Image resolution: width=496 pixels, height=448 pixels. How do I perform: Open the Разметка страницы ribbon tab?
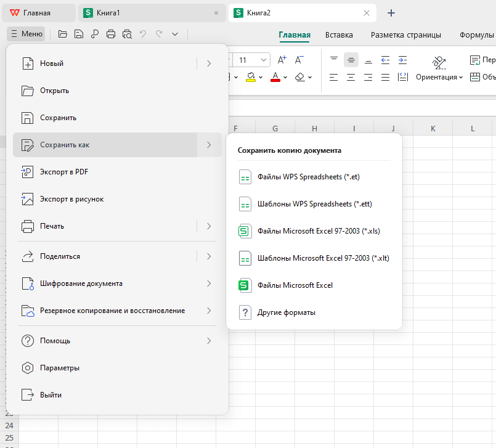coord(406,35)
